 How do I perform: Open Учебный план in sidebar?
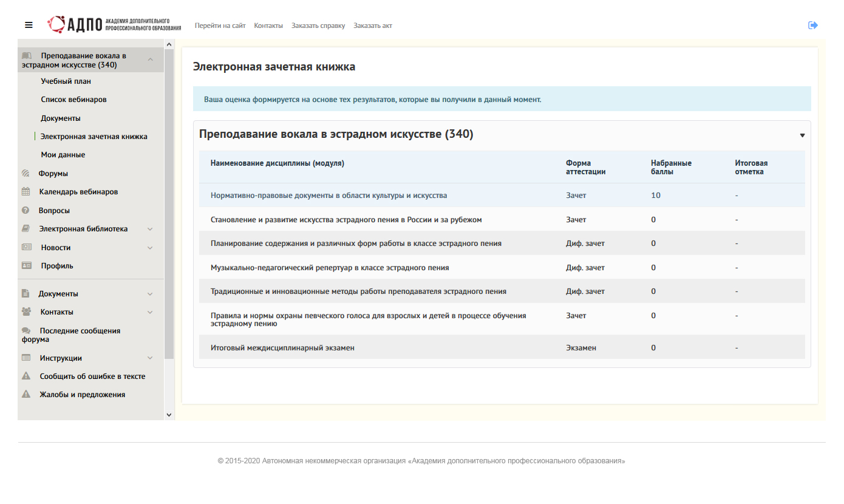66,81
